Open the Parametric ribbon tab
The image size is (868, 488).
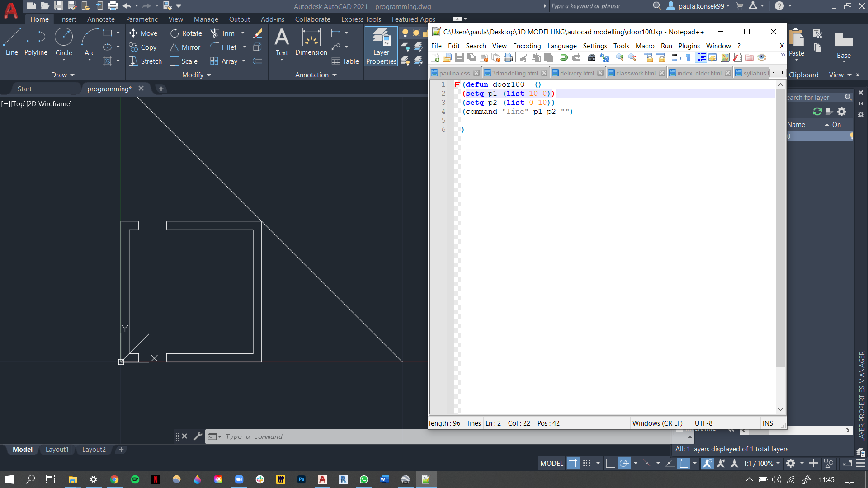click(142, 19)
